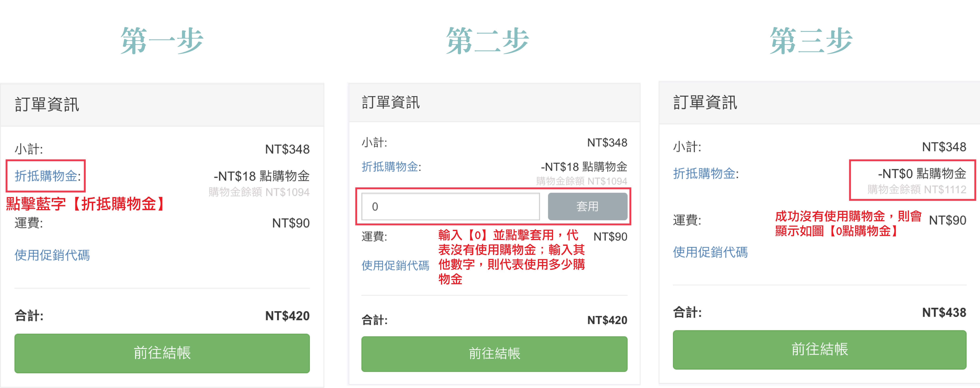Click the 第一步 heading

coord(162,41)
